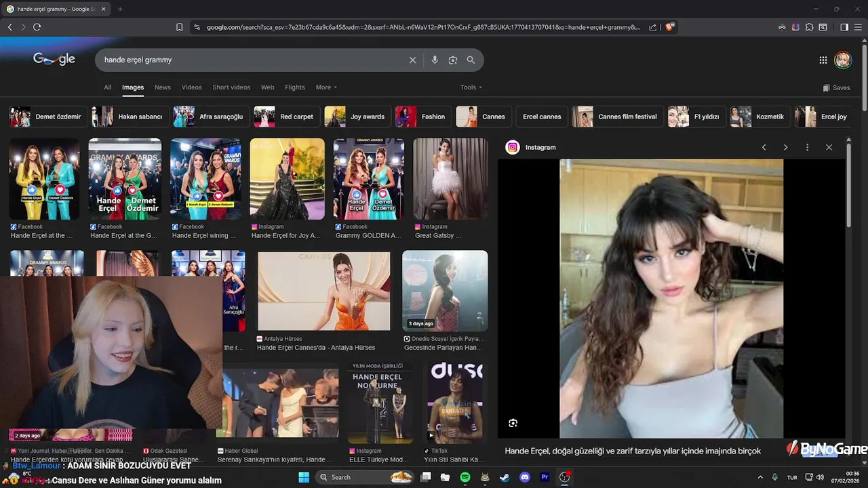Bookmark this page icon in address bar
This screenshot has width=868, height=488.
(179, 27)
